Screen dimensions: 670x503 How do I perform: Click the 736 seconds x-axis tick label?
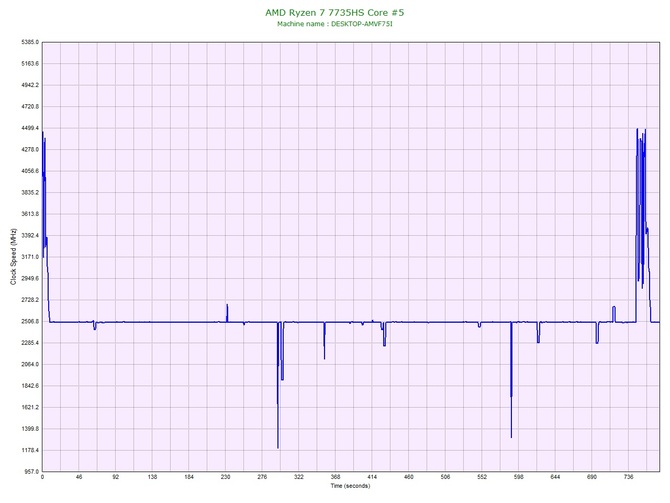point(629,477)
